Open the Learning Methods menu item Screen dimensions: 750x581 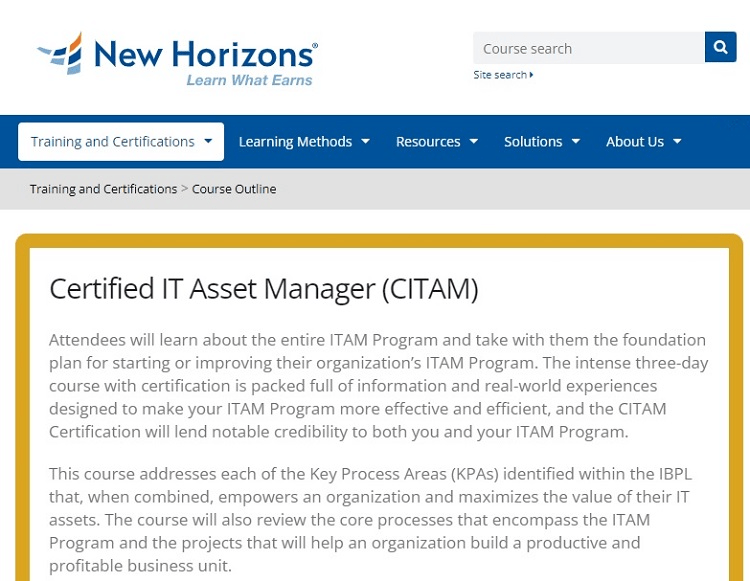[304, 142]
